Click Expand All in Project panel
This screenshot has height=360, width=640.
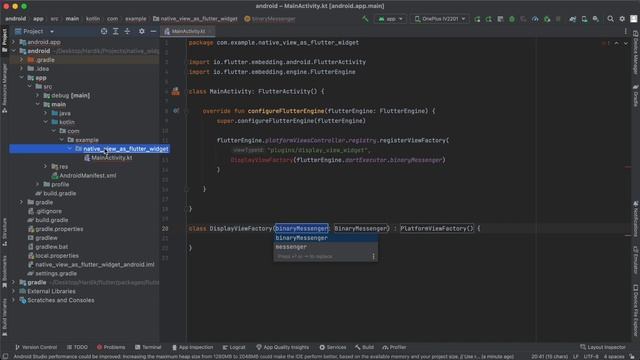click(x=116, y=31)
